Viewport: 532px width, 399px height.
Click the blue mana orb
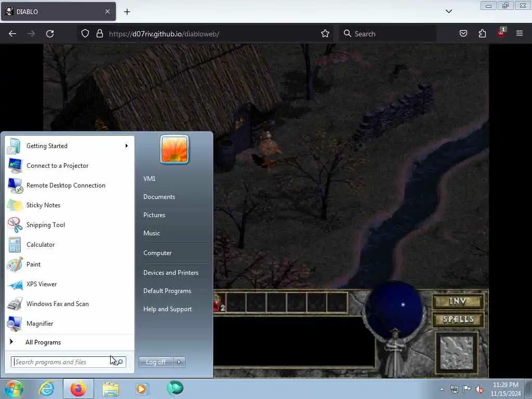pos(394,310)
